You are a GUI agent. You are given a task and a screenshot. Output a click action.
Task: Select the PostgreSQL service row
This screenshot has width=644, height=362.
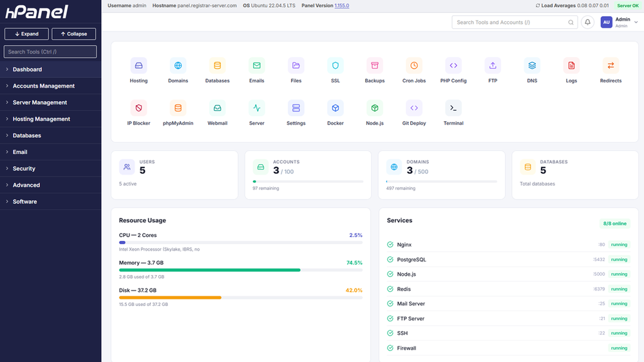pos(509,260)
